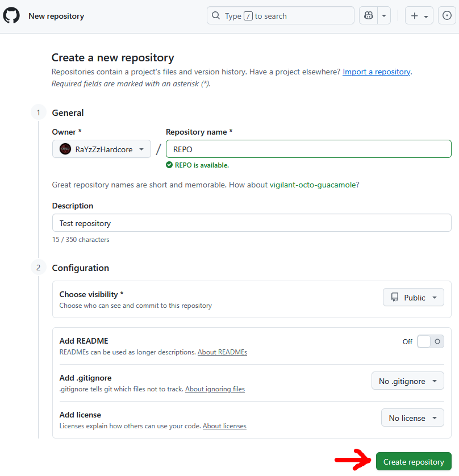
Task: Open the Copilot icon button
Action: pos(368,16)
